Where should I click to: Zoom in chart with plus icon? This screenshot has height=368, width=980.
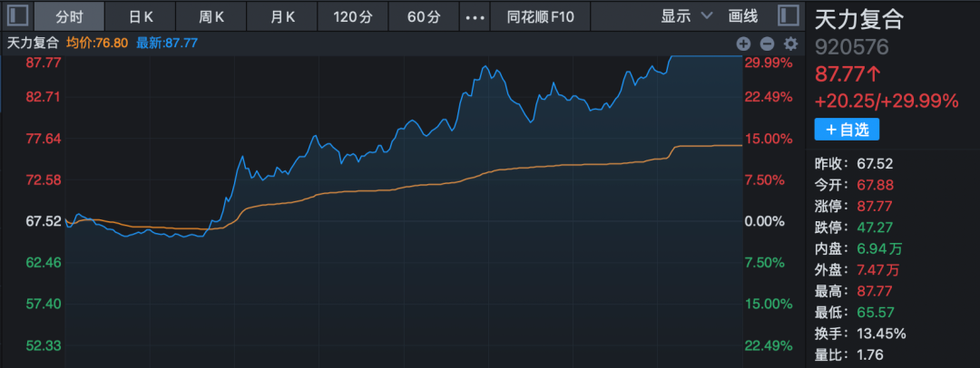(743, 43)
